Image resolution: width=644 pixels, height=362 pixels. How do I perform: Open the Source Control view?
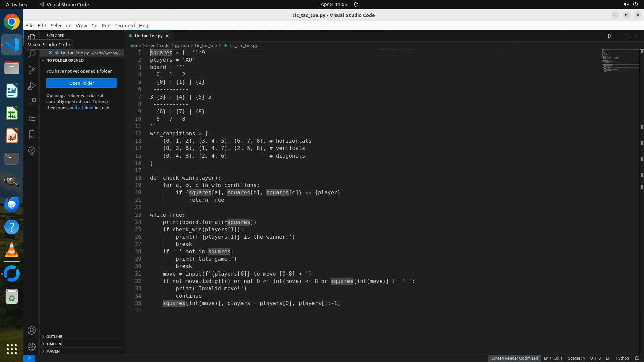click(32, 70)
